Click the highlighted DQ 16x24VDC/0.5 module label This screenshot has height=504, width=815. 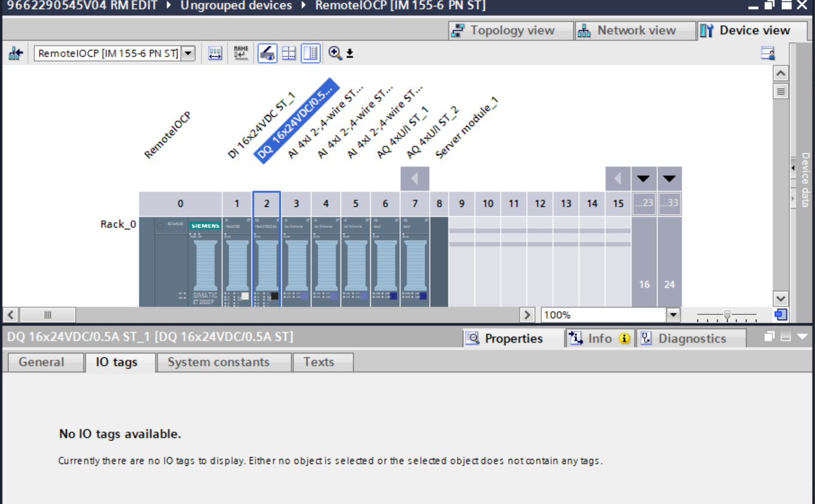click(296, 120)
